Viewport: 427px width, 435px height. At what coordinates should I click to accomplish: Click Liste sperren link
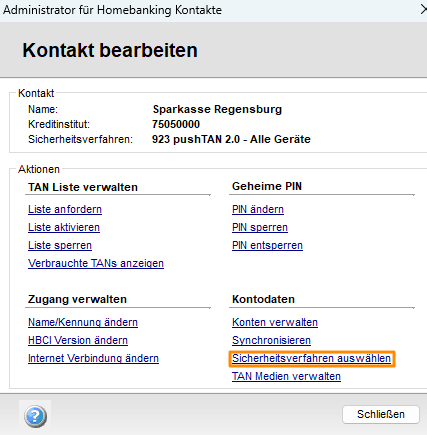[x=60, y=245]
